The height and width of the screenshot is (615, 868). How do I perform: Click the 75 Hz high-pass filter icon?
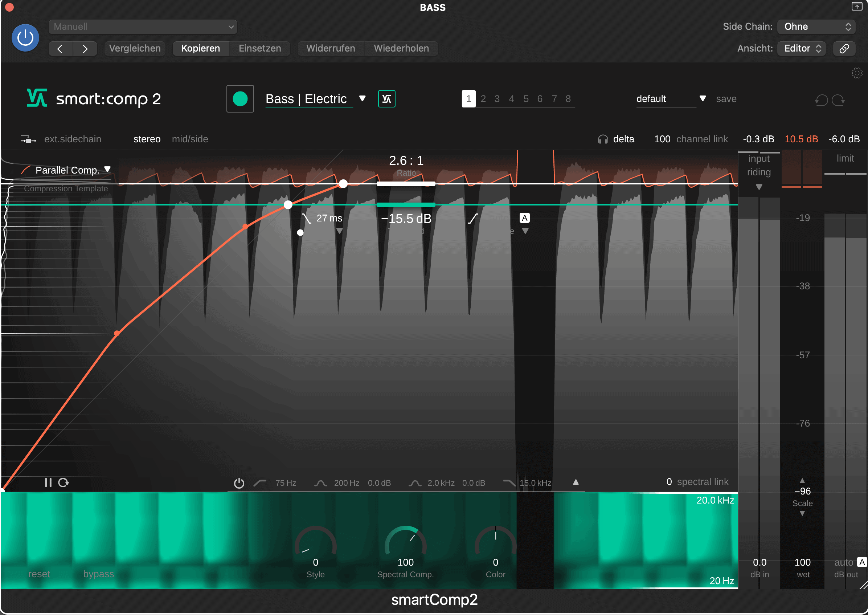coord(260,483)
